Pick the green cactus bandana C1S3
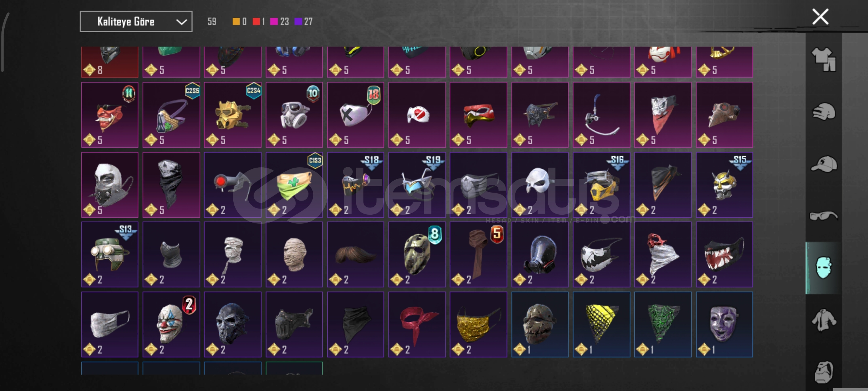Screen dimensions: 868x391 point(294,185)
